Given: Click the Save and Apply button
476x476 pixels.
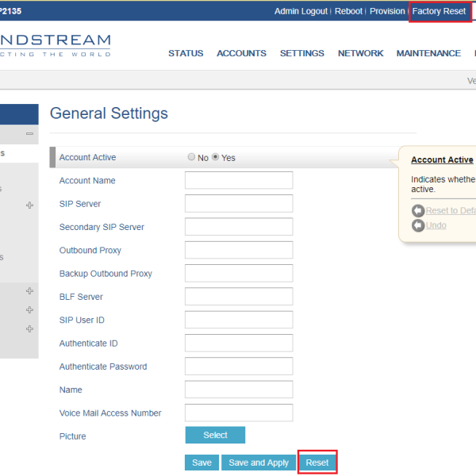Looking at the screenshot, I should pos(259,463).
